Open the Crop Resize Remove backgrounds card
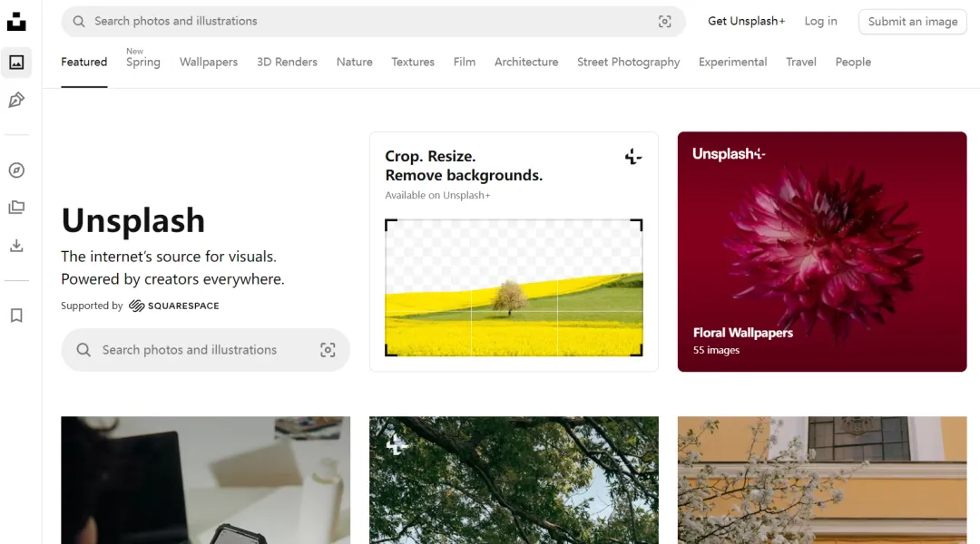This screenshot has height=544, width=980. (x=514, y=252)
